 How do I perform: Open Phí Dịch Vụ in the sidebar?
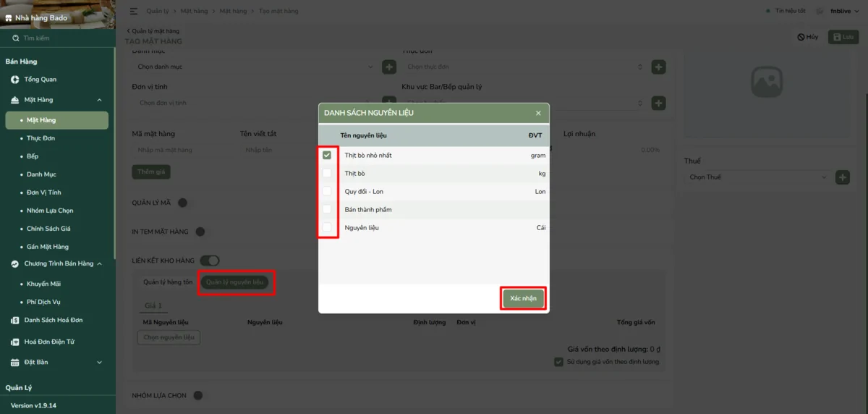pyautogui.click(x=43, y=302)
